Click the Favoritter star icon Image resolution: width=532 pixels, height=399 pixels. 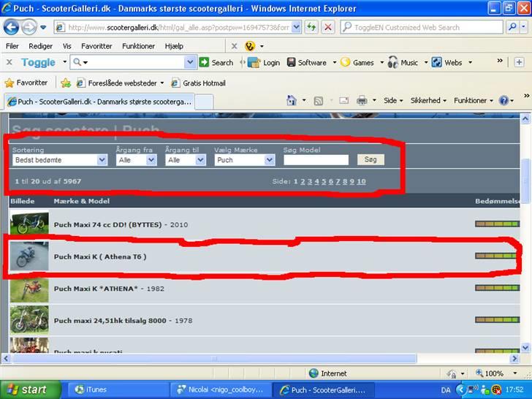tap(9, 83)
